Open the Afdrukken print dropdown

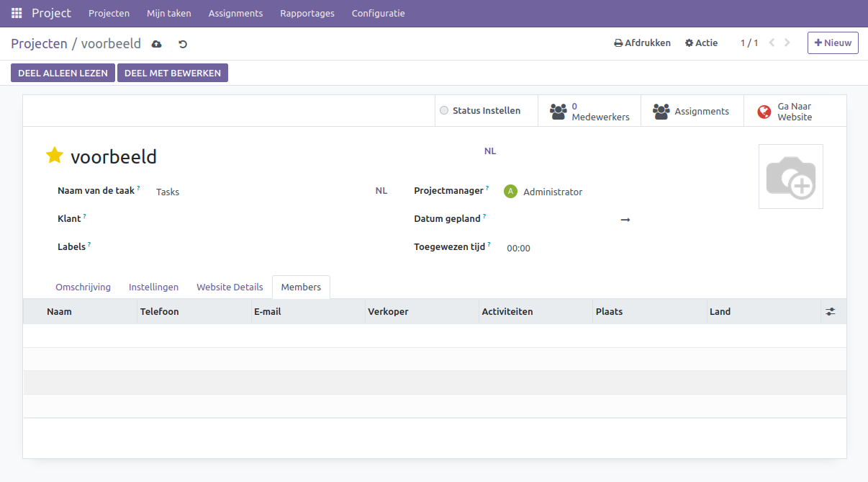click(x=642, y=43)
